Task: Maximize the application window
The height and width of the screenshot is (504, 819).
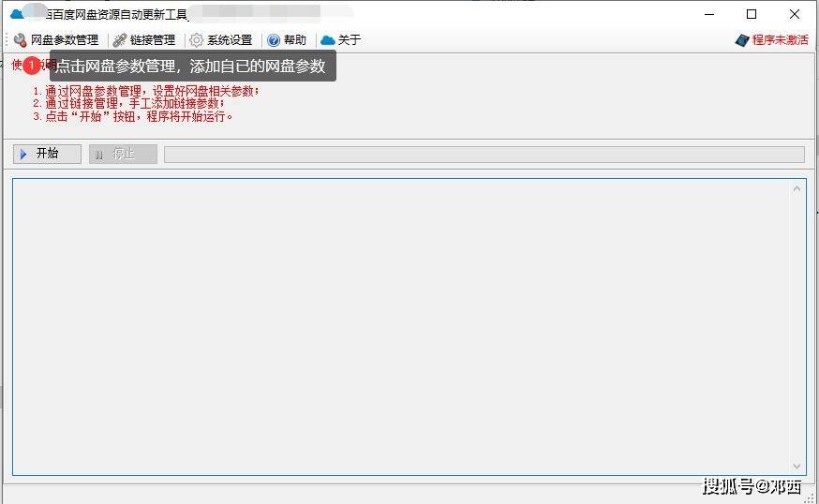Action: click(x=752, y=14)
